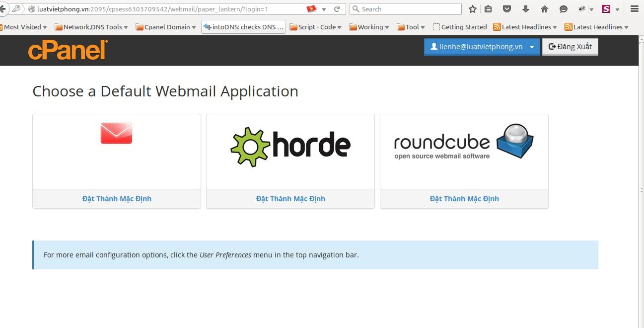The image size is (644, 328).
Task: Open intoDNS: checks DNS bookmark
Action: (244, 27)
